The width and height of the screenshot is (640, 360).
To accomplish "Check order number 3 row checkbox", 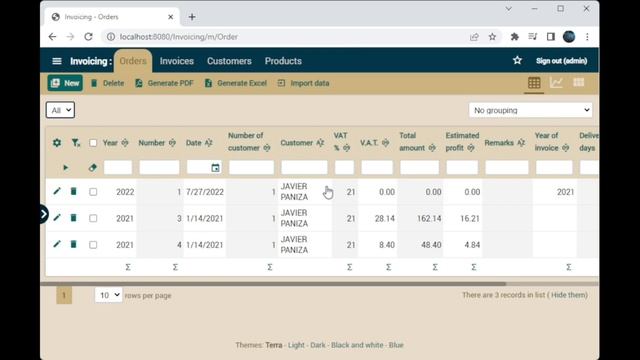I will coord(93,218).
